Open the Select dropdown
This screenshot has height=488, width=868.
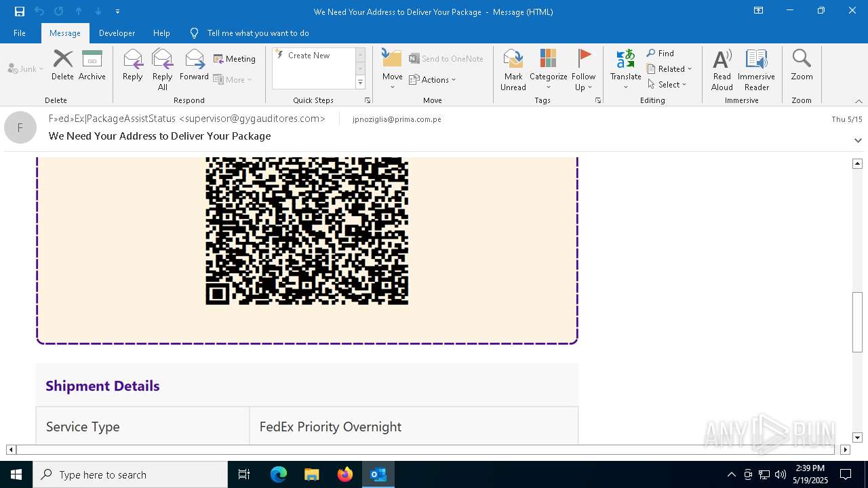point(667,84)
